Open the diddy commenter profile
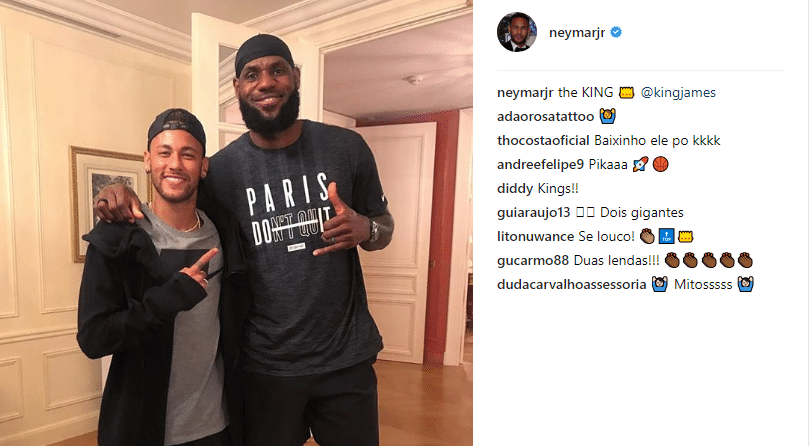810x446 pixels. [515, 189]
